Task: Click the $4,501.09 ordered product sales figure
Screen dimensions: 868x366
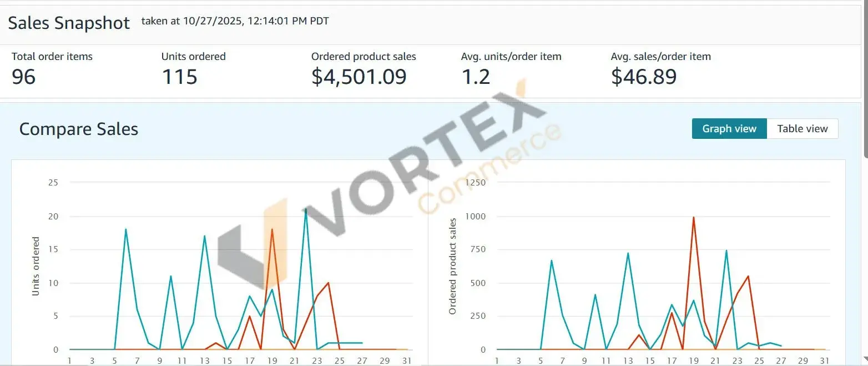Action: click(359, 77)
